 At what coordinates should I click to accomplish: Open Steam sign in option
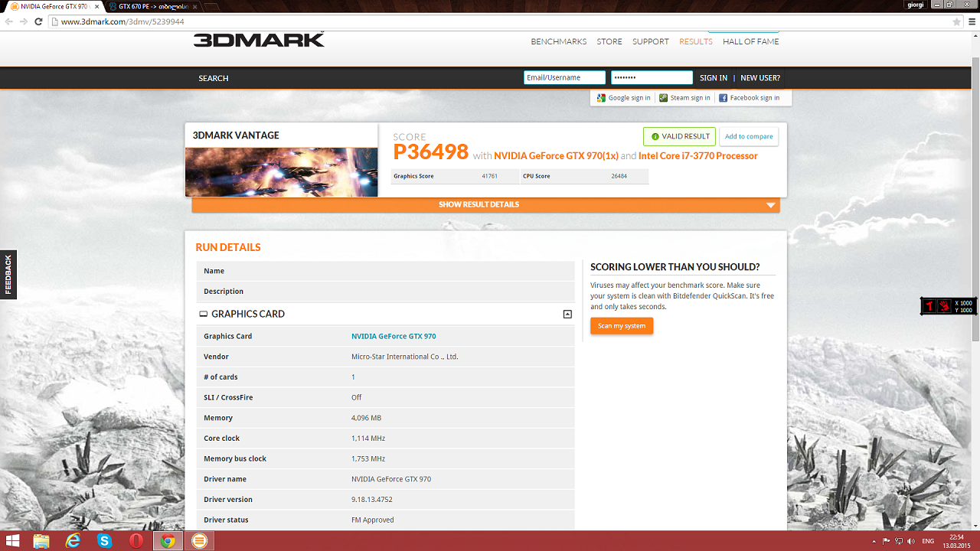[684, 98]
